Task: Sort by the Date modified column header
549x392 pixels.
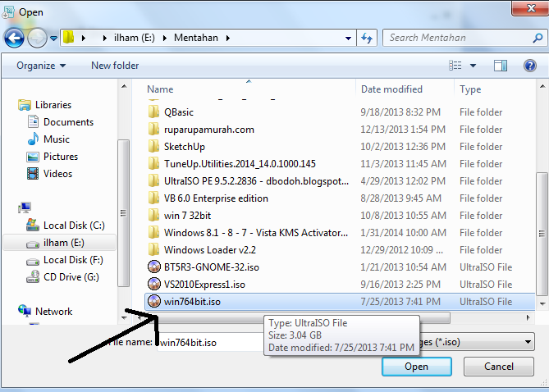Action: [x=391, y=89]
